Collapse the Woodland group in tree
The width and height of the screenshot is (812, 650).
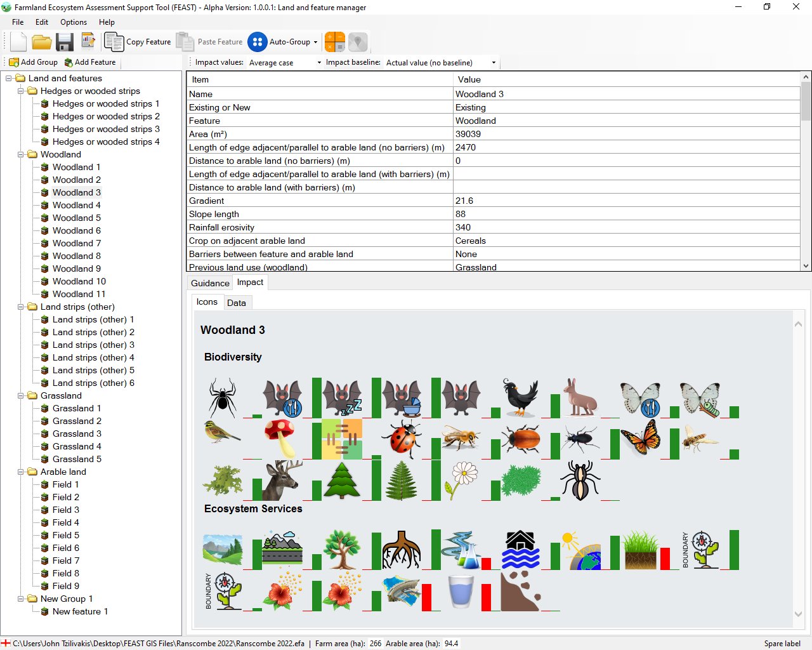point(21,154)
